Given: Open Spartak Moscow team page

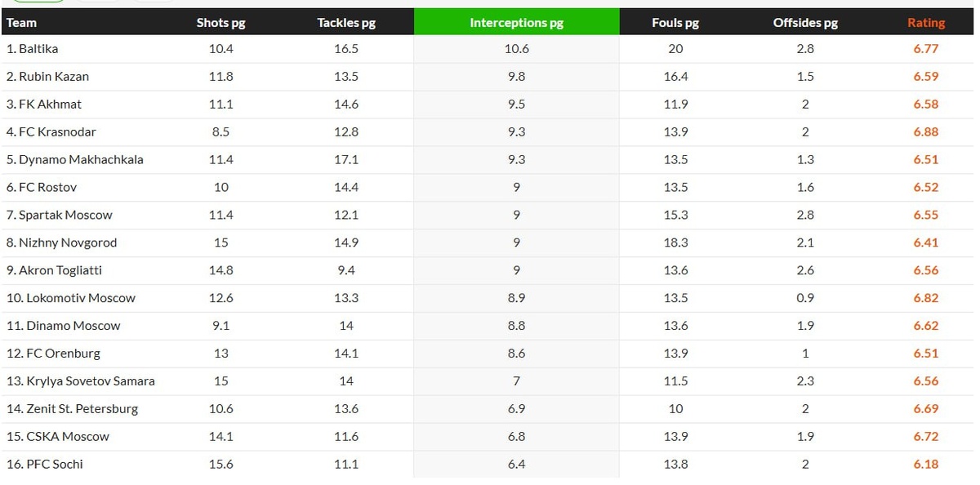Looking at the screenshot, I should [x=65, y=216].
